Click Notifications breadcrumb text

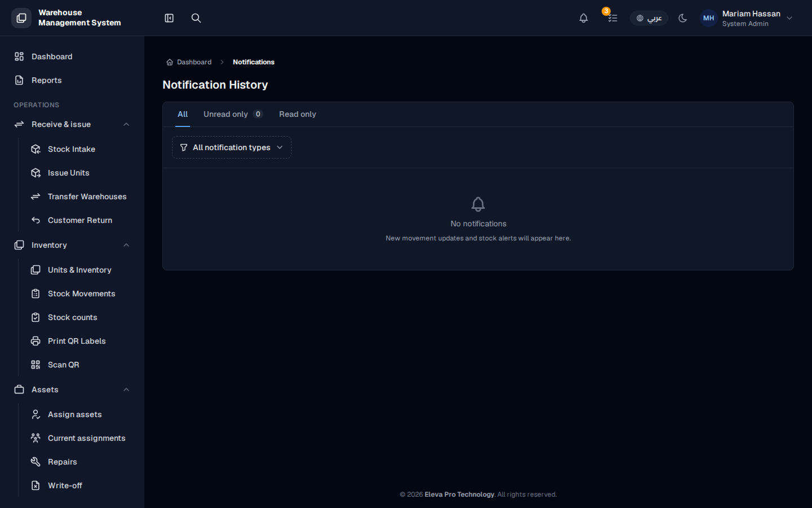[254, 62]
